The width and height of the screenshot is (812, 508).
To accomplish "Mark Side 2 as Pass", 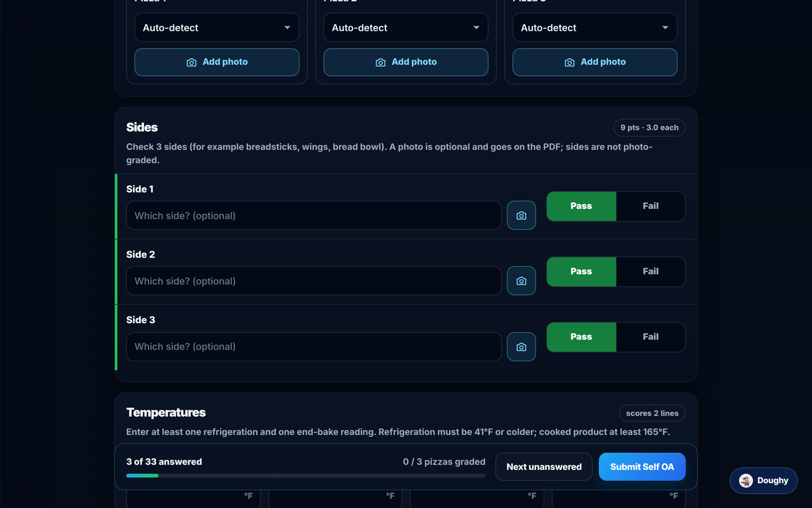I will tap(581, 272).
